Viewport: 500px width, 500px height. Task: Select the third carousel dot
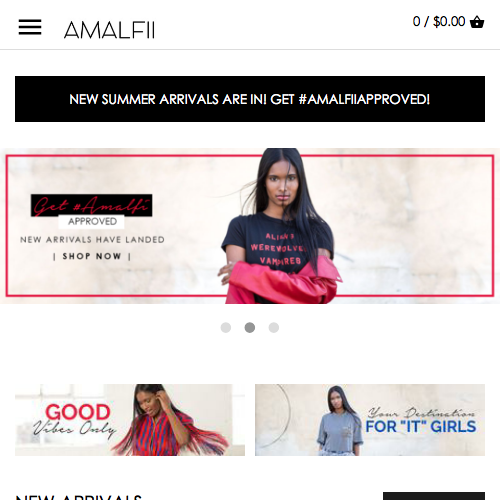274,328
